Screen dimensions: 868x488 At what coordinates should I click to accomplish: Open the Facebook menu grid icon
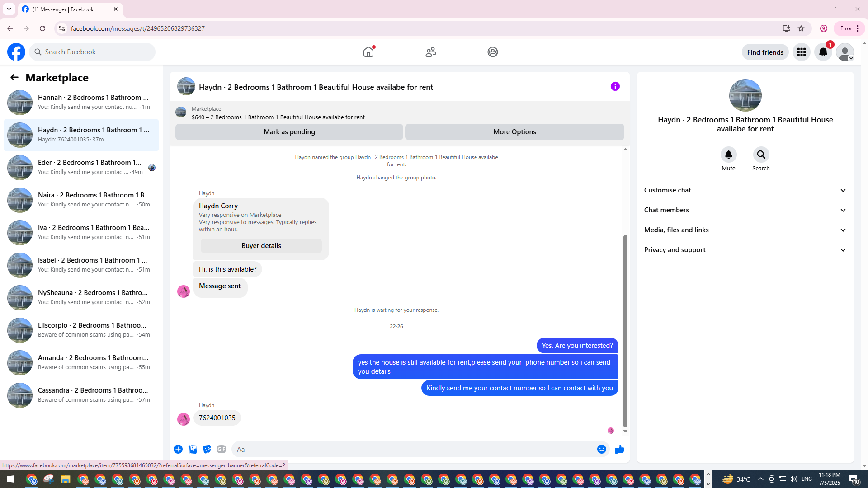pyautogui.click(x=801, y=52)
